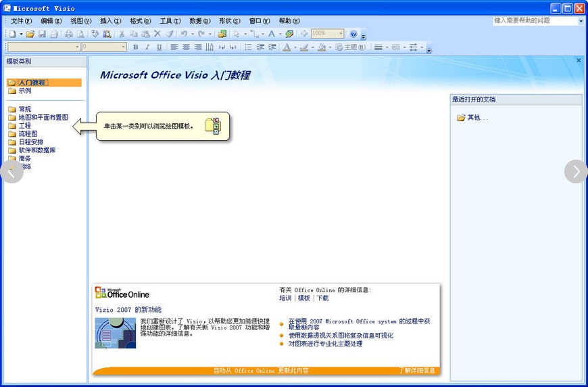Screen dimensions: 588x387
Task: Click the Open file folder icon in toolbar
Action: [30, 34]
